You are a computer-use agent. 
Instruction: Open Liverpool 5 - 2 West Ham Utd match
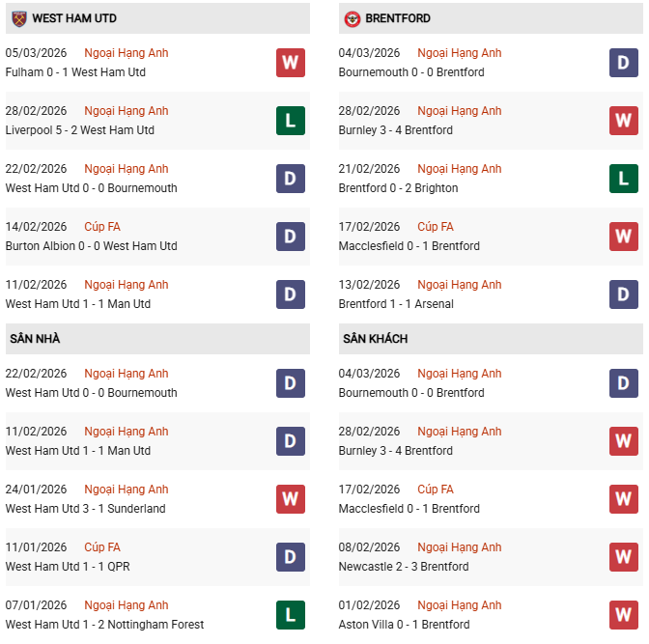(80, 130)
